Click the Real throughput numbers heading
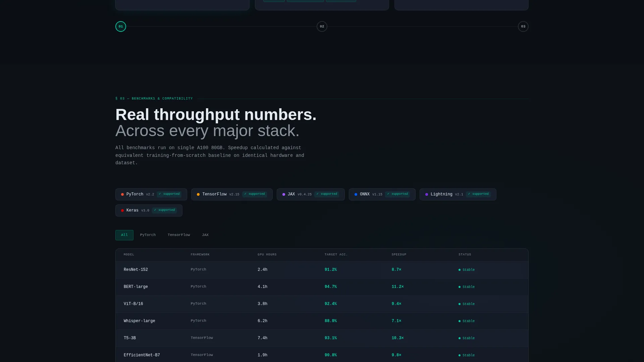 [x=216, y=115]
